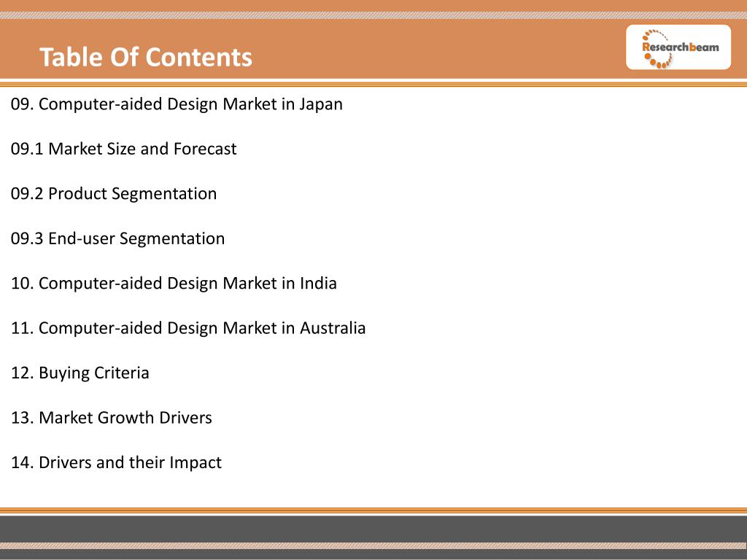This screenshot has width=747, height=560.
Task: Click '14. Drivers and their Impact' entry
Action: pos(116,462)
